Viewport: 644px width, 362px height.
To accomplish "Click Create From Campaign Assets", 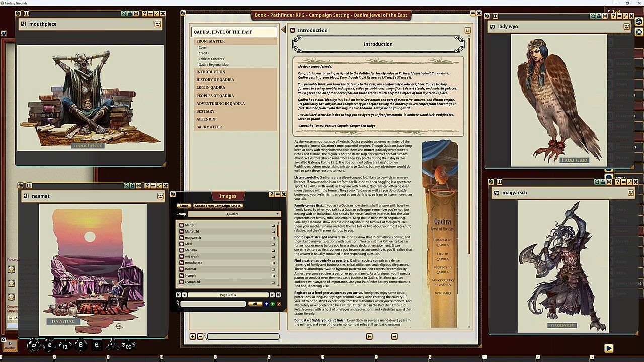I will [x=218, y=206].
